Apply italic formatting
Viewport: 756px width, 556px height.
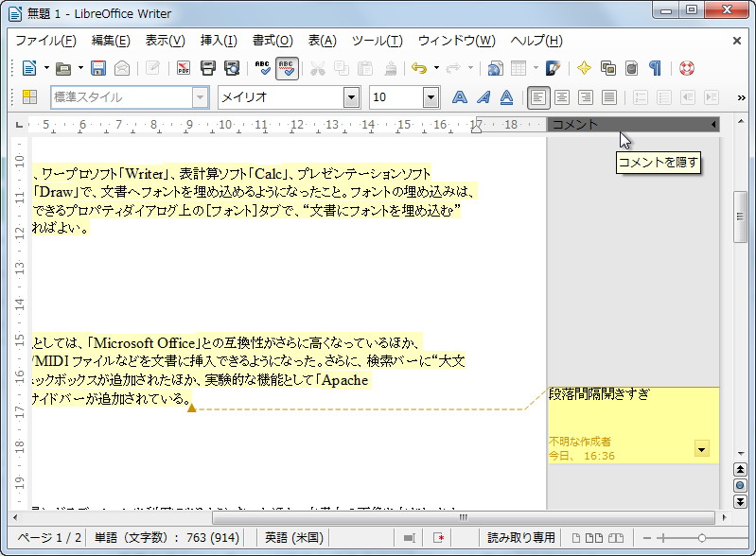point(483,97)
